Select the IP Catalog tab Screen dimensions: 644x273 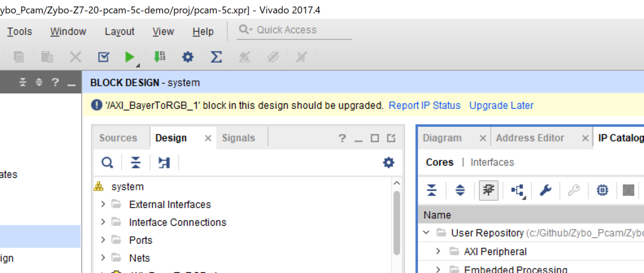point(620,138)
